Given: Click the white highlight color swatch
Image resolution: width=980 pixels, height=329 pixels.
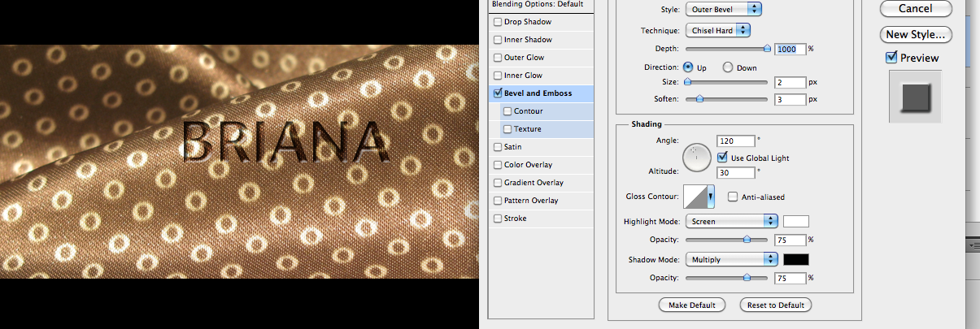Looking at the screenshot, I should 795,221.
